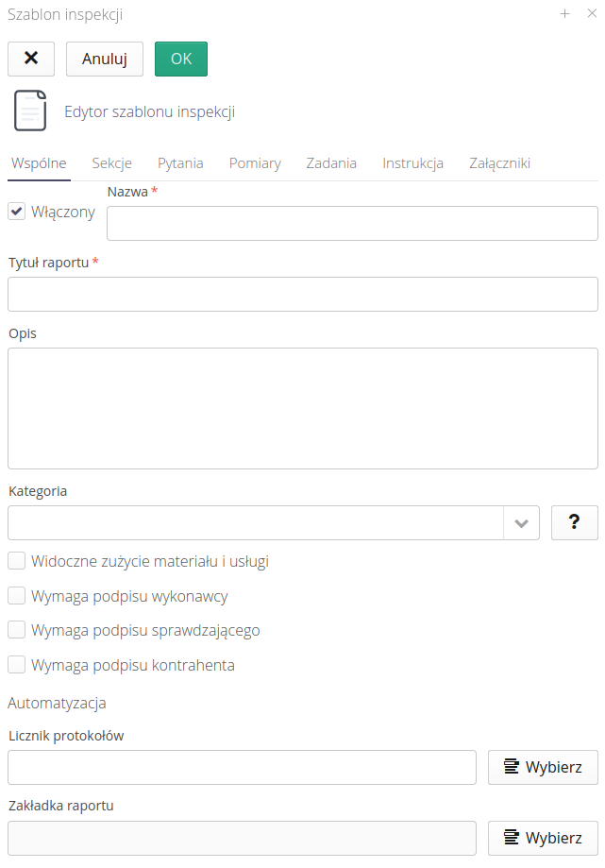Confirm with the green OK button
Viewport: 605px width, 868px height.
tap(181, 59)
